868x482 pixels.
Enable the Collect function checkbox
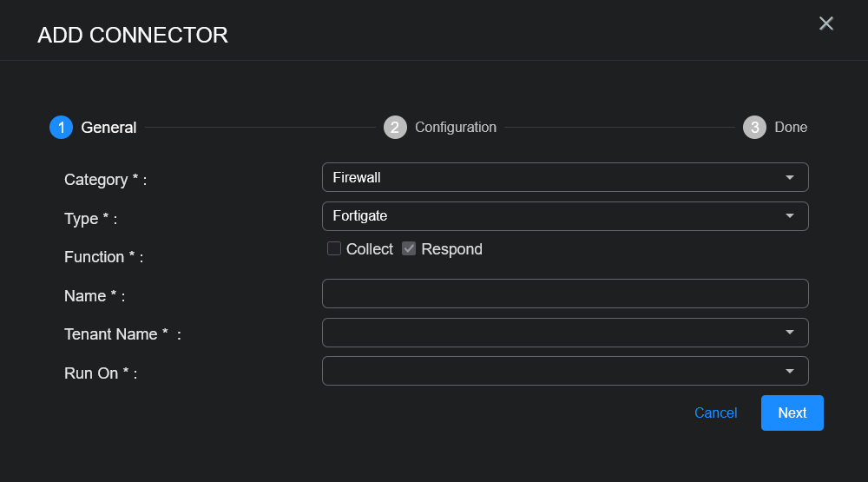[334, 249]
